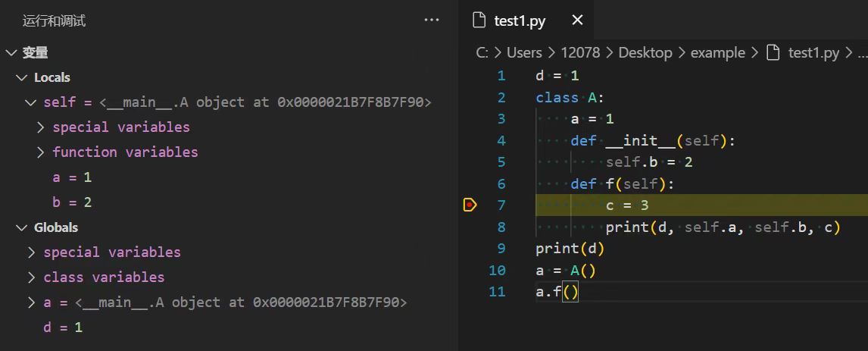
Task: Expand global variable a object
Action: (31, 302)
